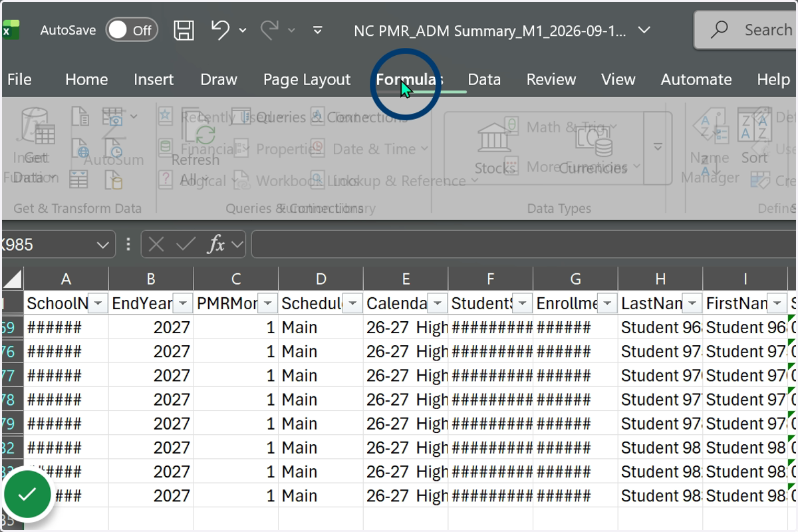The image size is (798, 532).
Task: Click the Insert Function fx icon
Action: click(216, 245)
